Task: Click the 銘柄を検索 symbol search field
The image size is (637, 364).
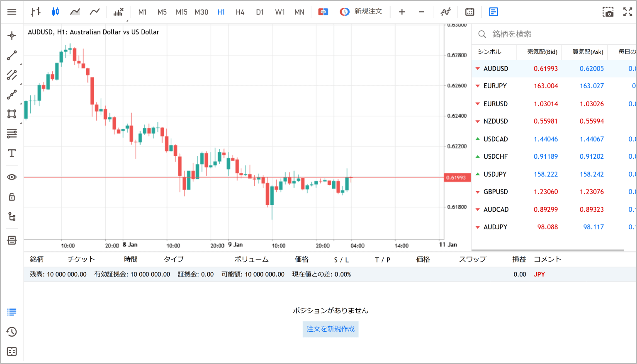Action: point(554,34)
